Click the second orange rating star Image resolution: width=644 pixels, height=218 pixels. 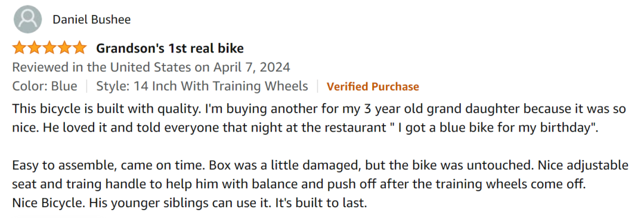pos(34,48)
